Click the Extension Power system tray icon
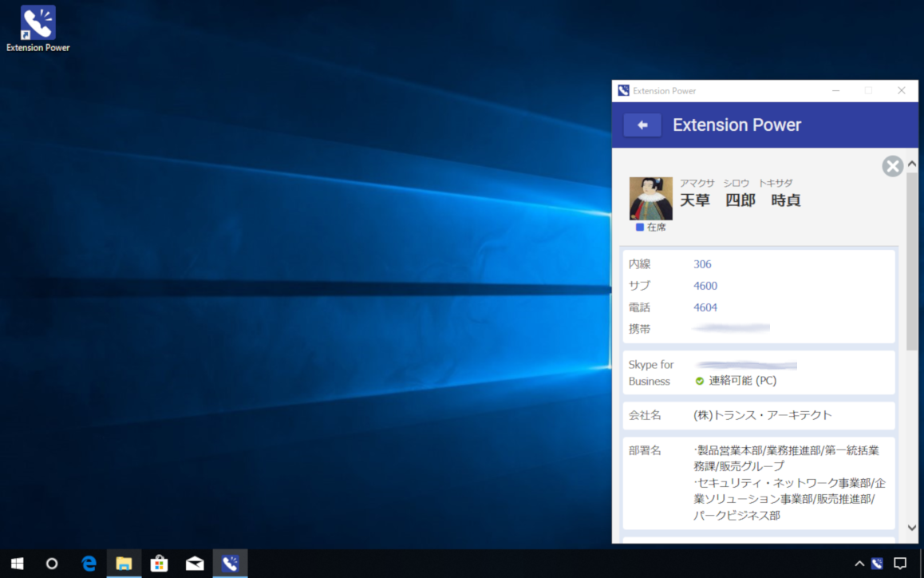The width and height of the screenshot is (924, 578). pos(876,564)
